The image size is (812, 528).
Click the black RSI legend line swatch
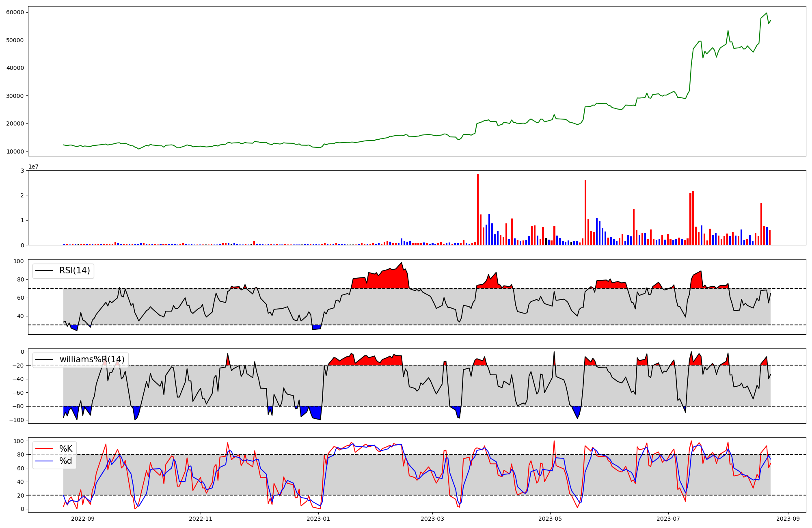pyautogui.click(x=44, y=270)
